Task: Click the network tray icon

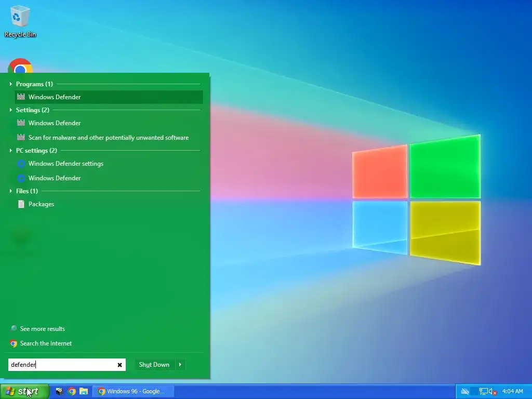Action: click(483, 392)
